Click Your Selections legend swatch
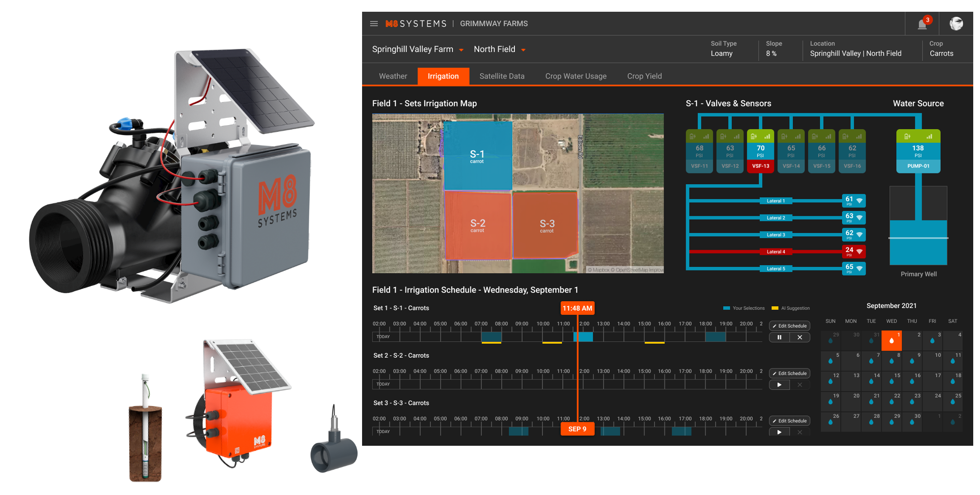This screenshot has height=495, width=980. (726, 308)
